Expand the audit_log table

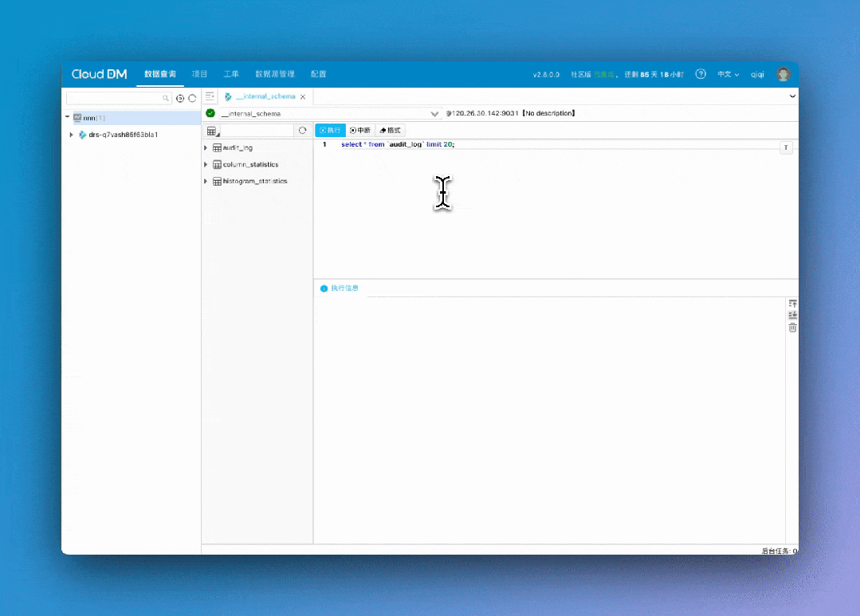pyautogui.click(x=206, y=147)
